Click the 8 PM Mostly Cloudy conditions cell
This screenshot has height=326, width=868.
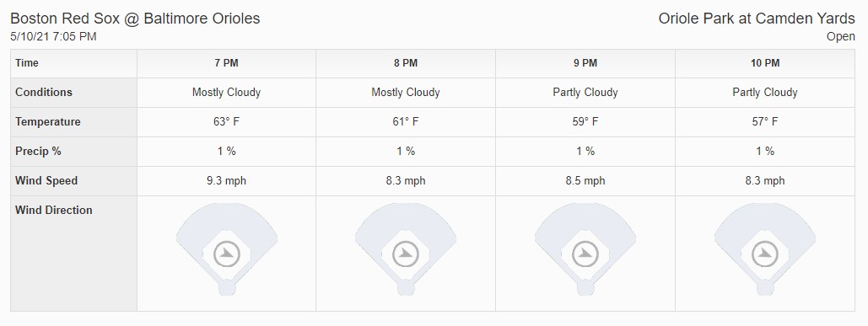tap(406, 93)
